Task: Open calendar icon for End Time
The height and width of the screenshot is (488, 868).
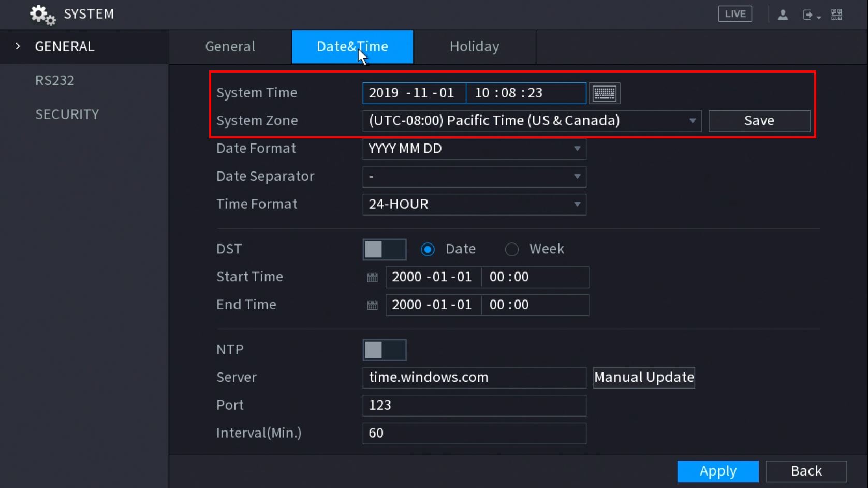Action: 372,305
